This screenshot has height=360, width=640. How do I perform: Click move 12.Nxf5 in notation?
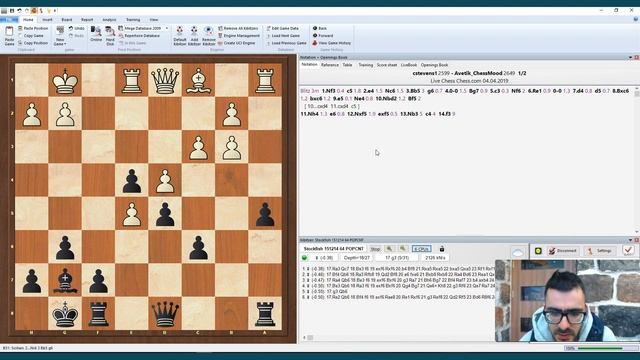click(x=357, y=114)
